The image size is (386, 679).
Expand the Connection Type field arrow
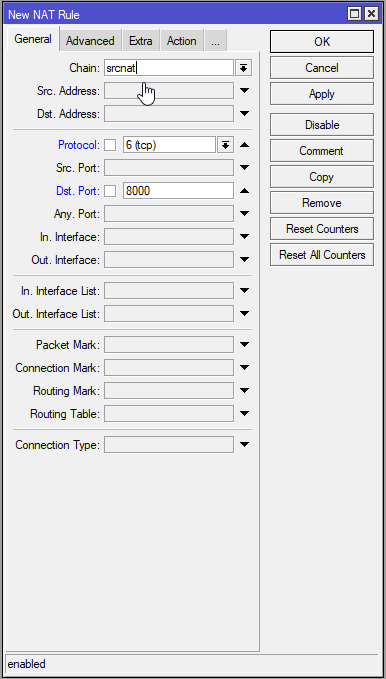point(244,444)
